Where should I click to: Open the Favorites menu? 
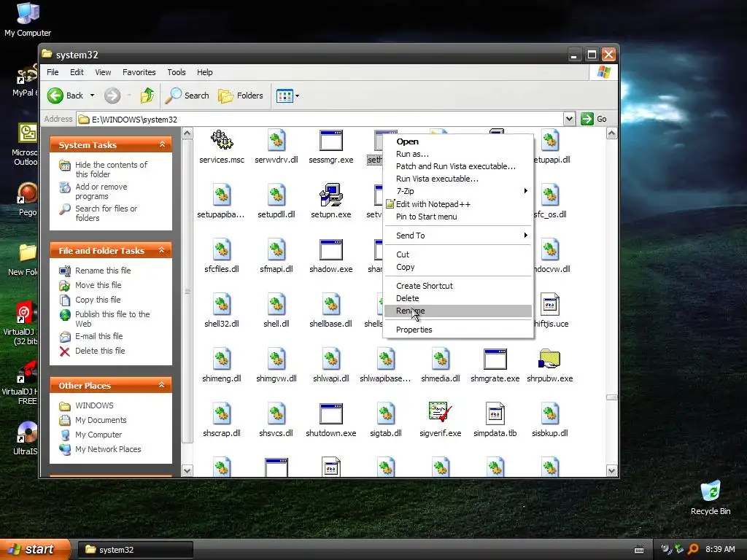[x=139, y=72]
